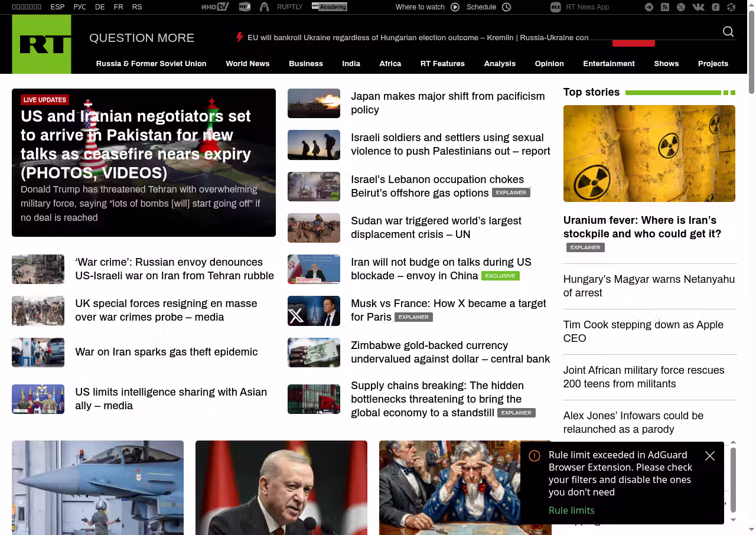This screenshot has height=535, width=756.
Task: Click the Schedule clock icon
Action: pos(506,7)
